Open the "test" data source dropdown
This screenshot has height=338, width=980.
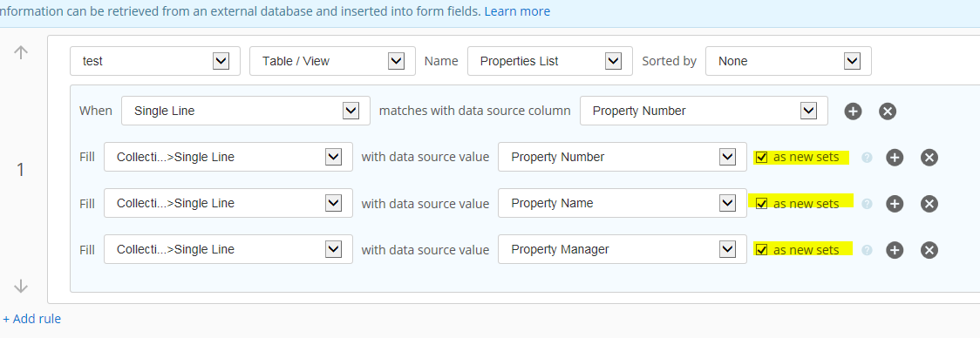click(x=155, y=61)
